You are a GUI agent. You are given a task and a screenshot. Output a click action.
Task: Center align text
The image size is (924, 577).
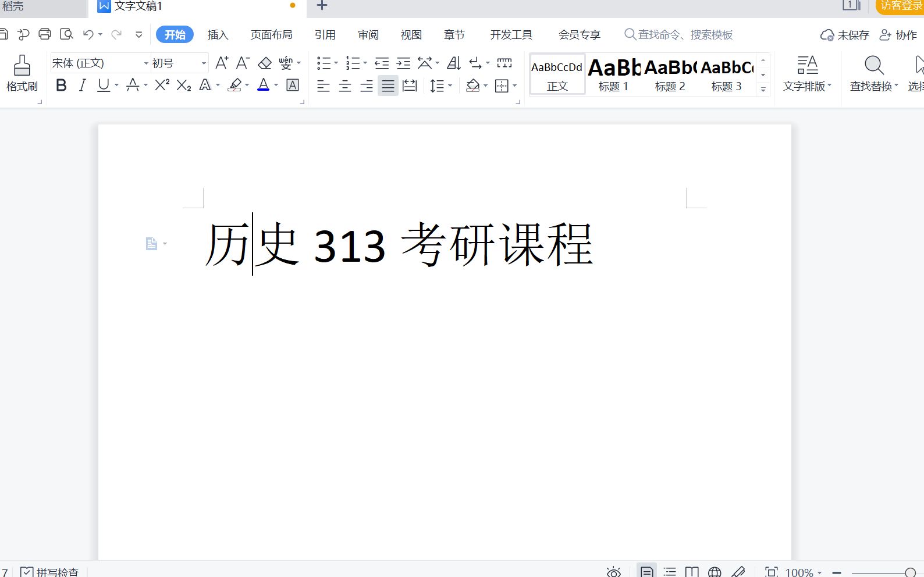(x=345, y=86)
